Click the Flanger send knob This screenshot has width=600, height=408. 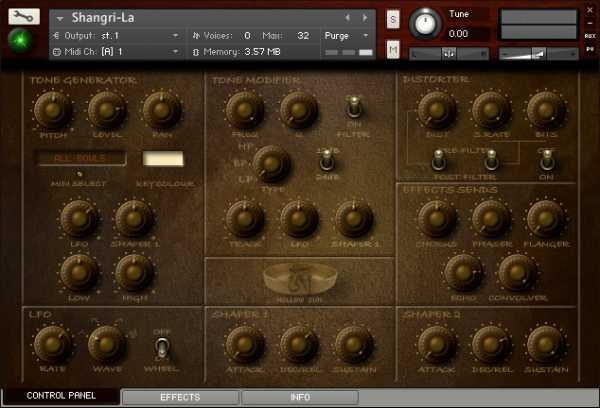tap(546, 219)
